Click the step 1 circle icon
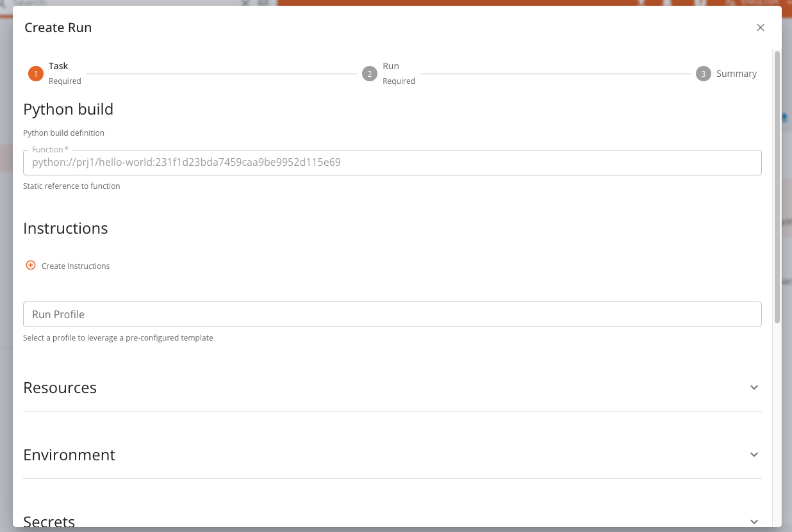 35,74
